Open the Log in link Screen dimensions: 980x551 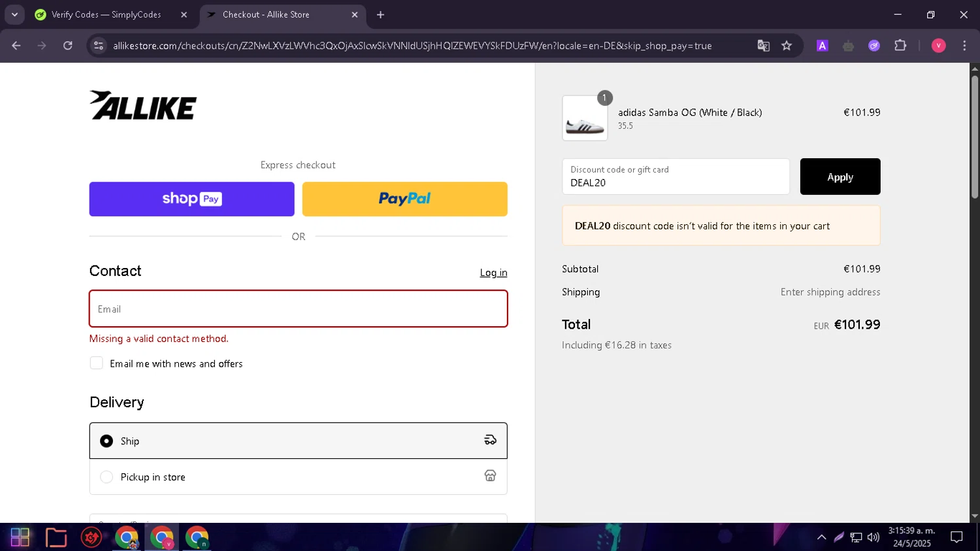coord(493,273)
